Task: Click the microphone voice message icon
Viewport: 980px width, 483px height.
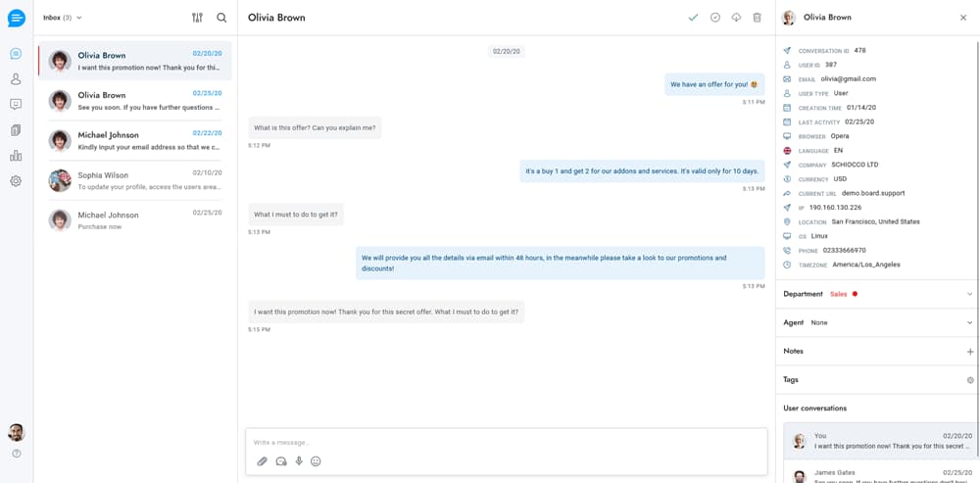Action: (x=299, y=461)
